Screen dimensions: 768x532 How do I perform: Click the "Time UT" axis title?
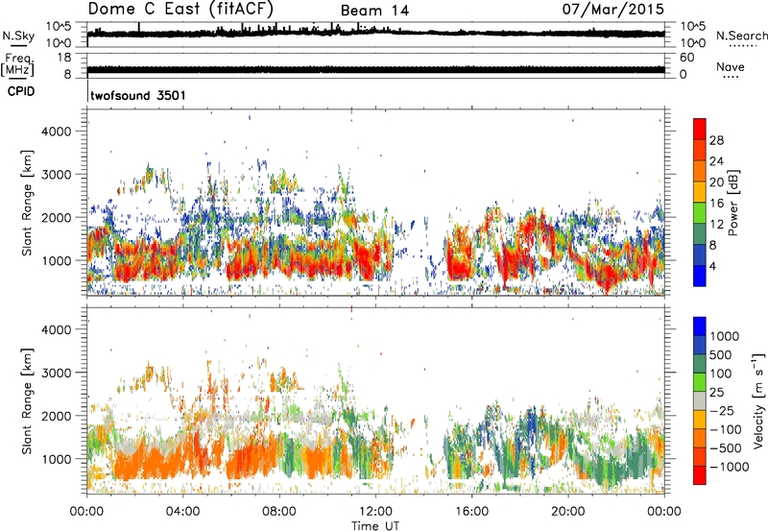point(375,525)
